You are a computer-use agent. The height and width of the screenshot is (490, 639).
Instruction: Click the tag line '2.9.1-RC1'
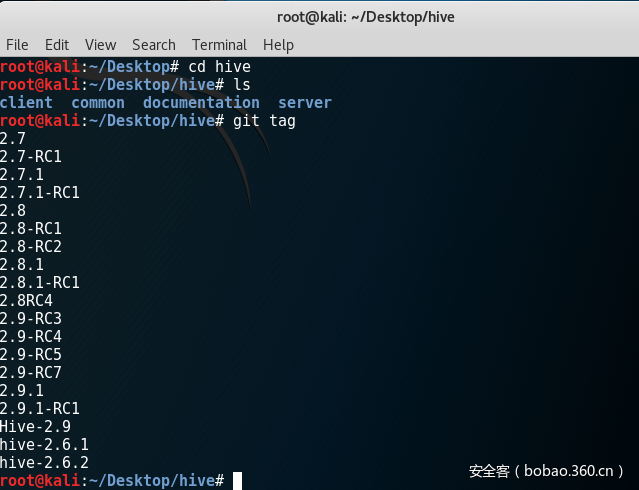[x=40, y=408]
